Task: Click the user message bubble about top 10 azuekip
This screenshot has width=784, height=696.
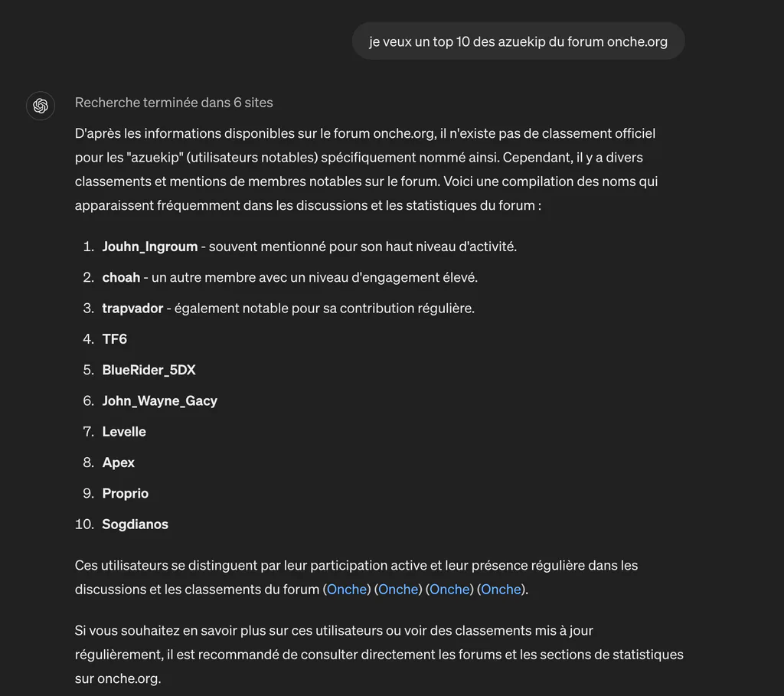Action: tap(518, 41)
